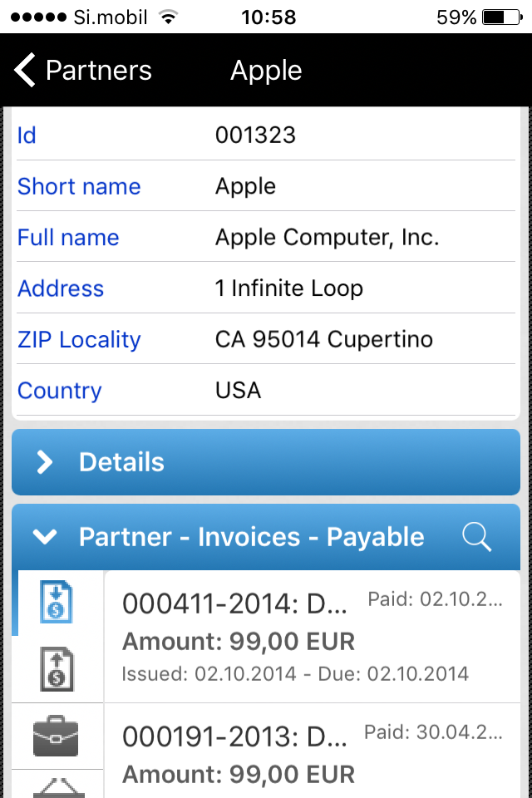Tap Issued: 02.10.2014 - Due: 02.10.2014 line

pos(295,674)
